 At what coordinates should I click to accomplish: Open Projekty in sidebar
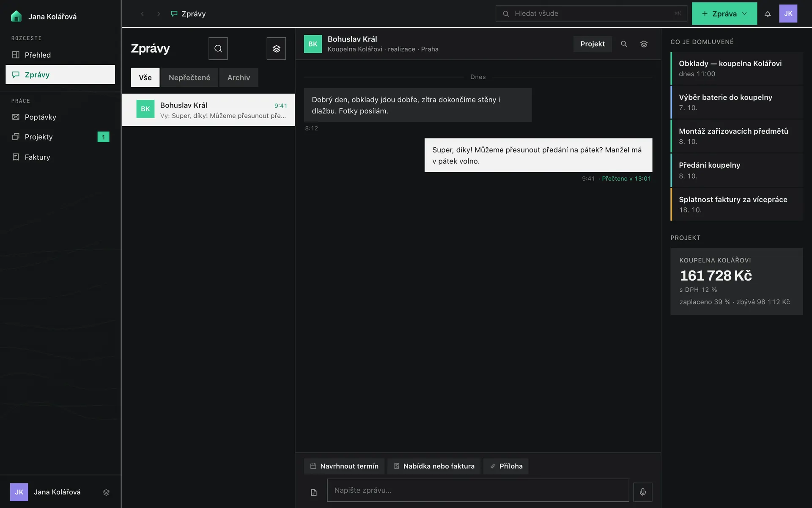(x=60, y=137)
